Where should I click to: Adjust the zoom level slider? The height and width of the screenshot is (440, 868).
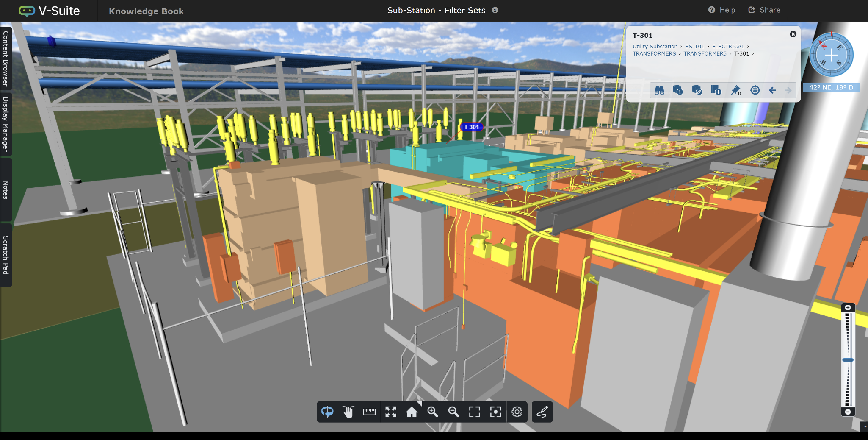(x=848, y=359)
